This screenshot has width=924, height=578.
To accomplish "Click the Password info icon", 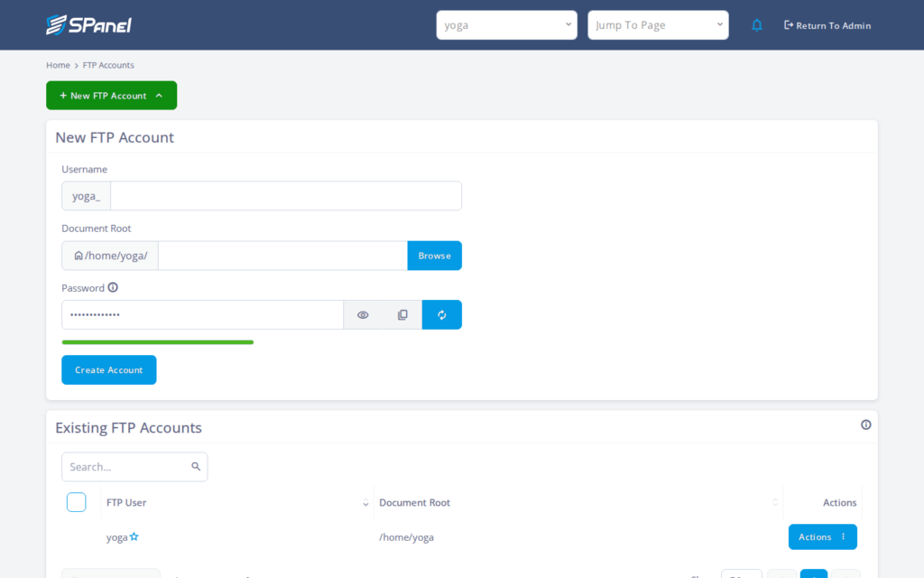I will (113, 287).
